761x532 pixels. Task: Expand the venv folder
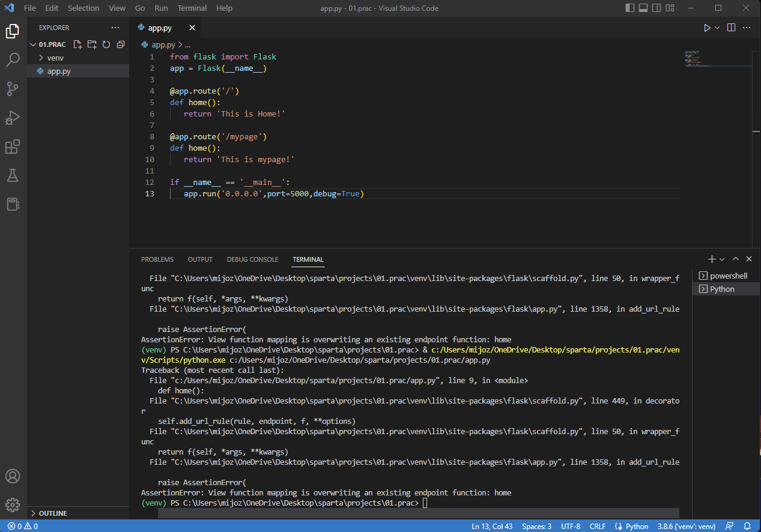click(x=78, y=58)
